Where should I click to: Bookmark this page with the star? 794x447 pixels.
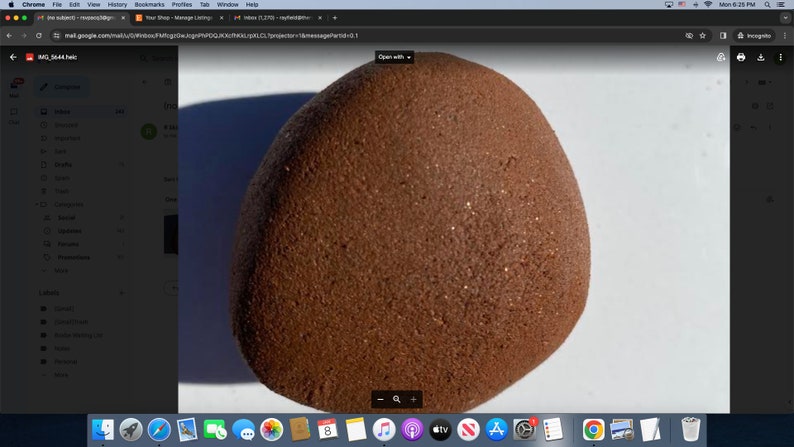coord(702,35)
